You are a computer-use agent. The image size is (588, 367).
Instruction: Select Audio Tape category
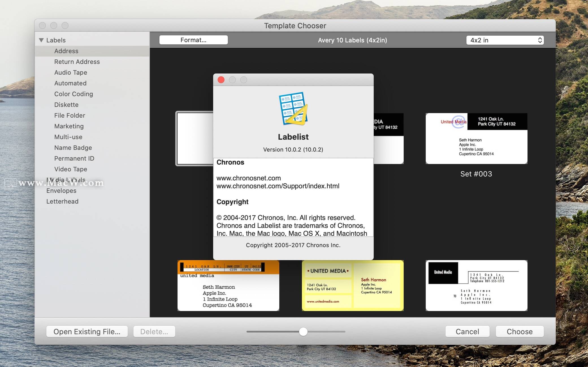[71, 72]
